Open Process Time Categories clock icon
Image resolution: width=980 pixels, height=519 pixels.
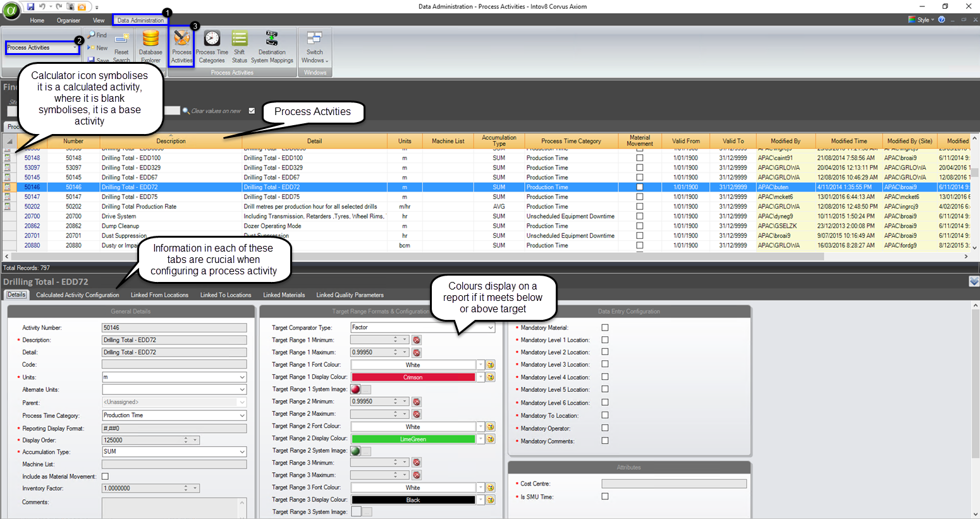212,46
